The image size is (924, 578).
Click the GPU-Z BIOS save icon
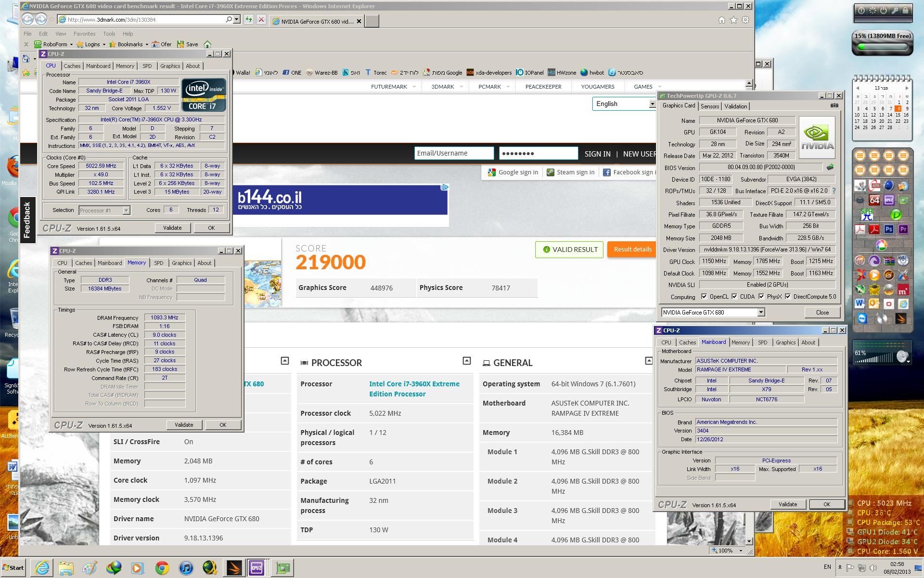830,168
